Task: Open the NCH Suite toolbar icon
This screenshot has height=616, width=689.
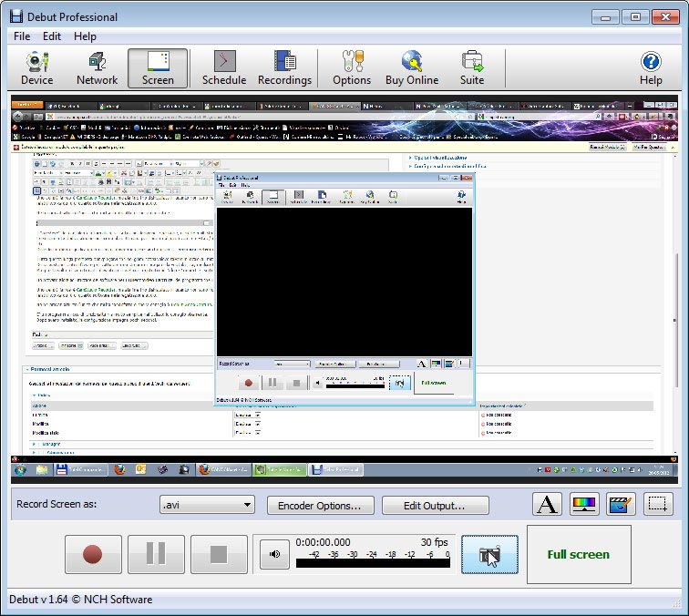Action: coord(472,68)
